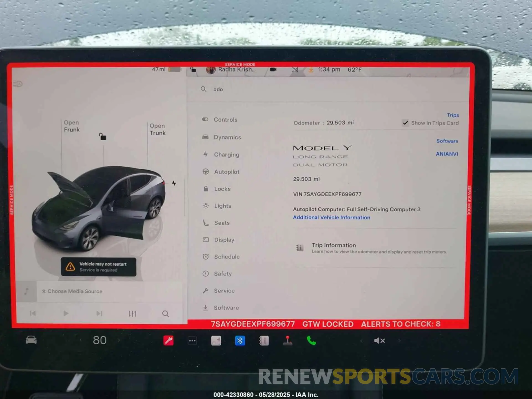Tap the ANIANVI vehicle name link

pos(447,154)
